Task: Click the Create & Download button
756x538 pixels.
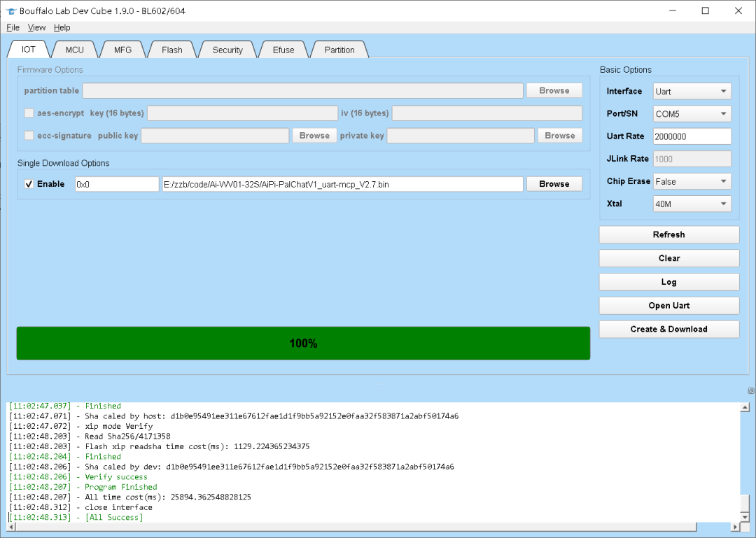Action: point(668,330)
